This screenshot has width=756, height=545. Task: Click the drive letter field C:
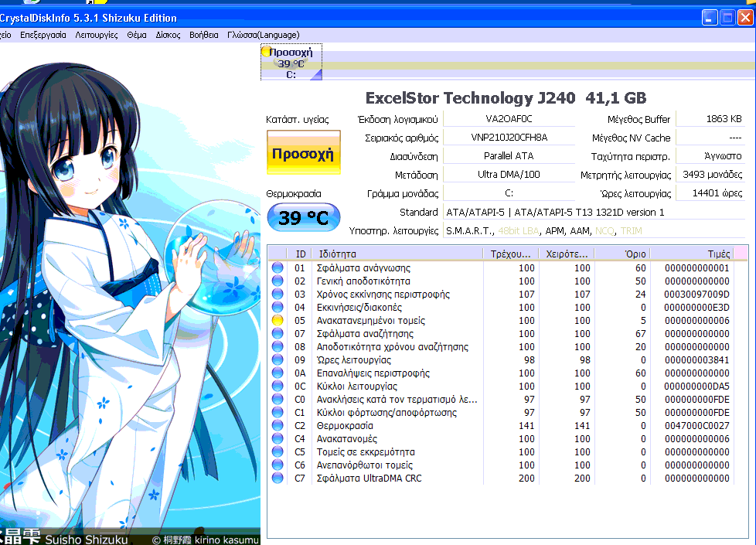click(x=509, y=193)
